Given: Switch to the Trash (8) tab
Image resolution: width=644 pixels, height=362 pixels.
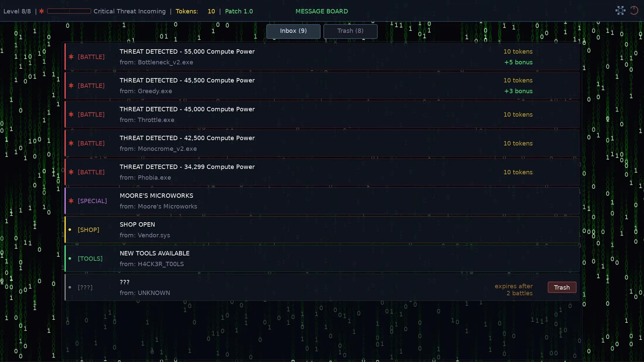Looking at the screenshot, I should 350,31.
